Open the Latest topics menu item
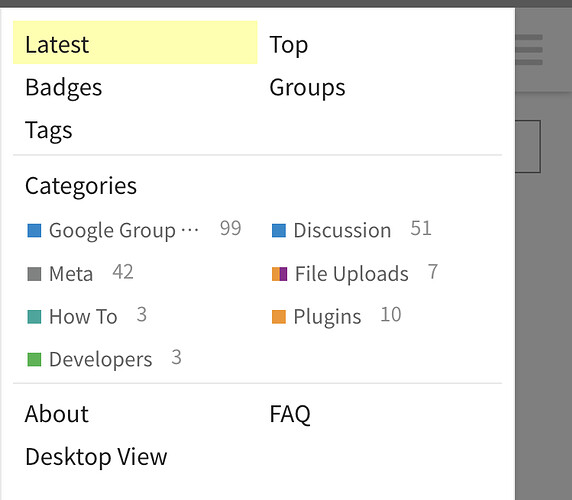Image resolution: width=572 pixels, height=500 pixels. coord(135,43)
